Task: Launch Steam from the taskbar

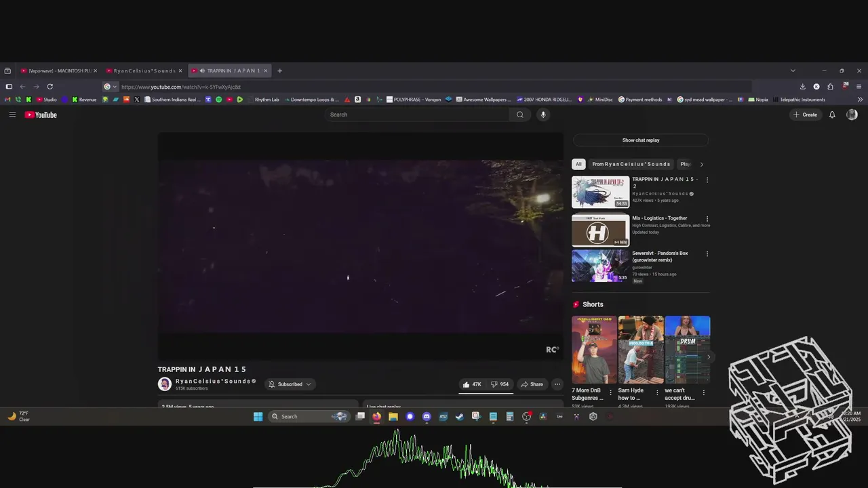Action: [460, 416]
